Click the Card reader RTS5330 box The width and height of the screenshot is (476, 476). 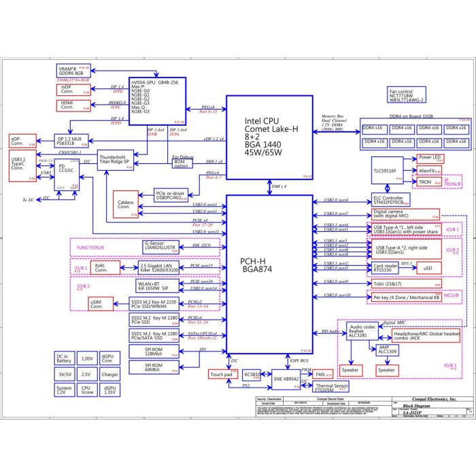point(385,268)
